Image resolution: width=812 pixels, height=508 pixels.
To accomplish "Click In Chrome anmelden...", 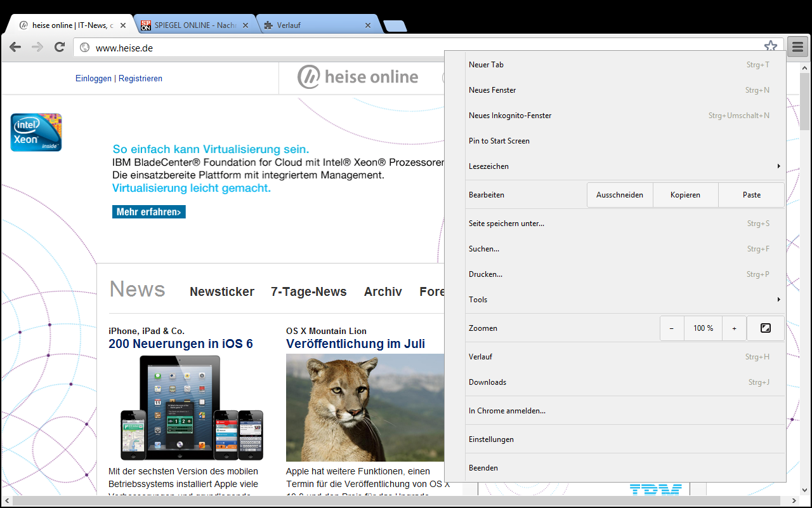I will pyautogui.click(x=625, y=411).
